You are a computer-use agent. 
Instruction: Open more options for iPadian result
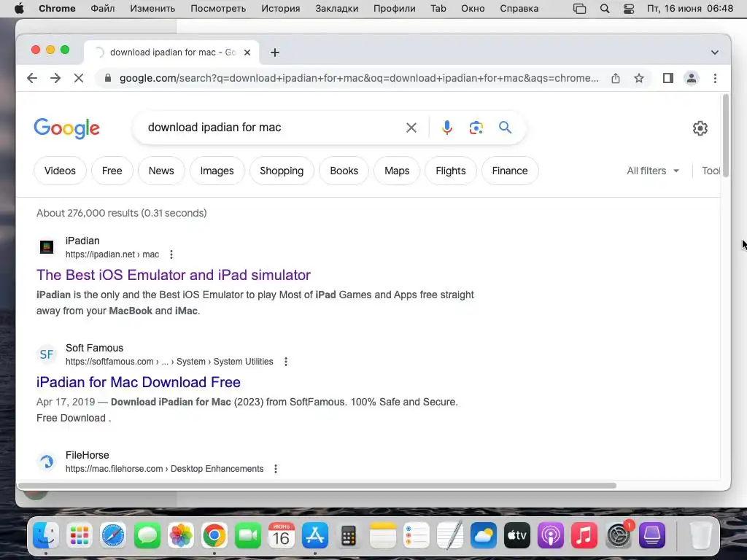[x=171, y=254]
